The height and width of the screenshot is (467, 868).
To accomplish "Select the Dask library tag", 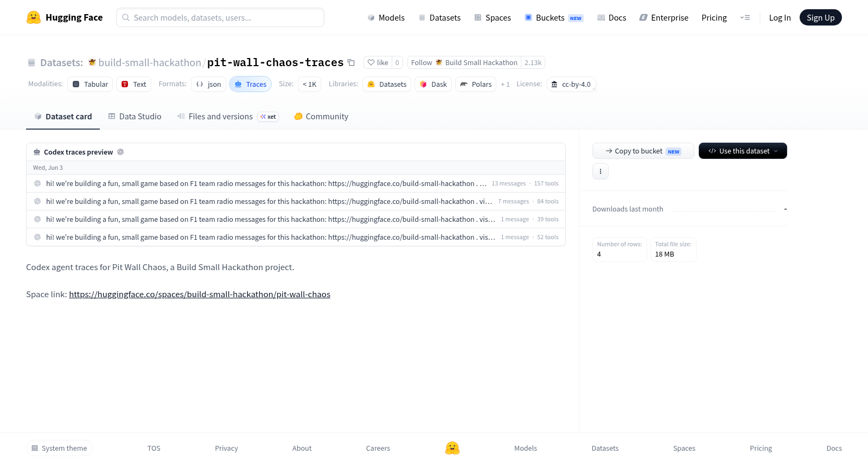I will coord(433,84).
